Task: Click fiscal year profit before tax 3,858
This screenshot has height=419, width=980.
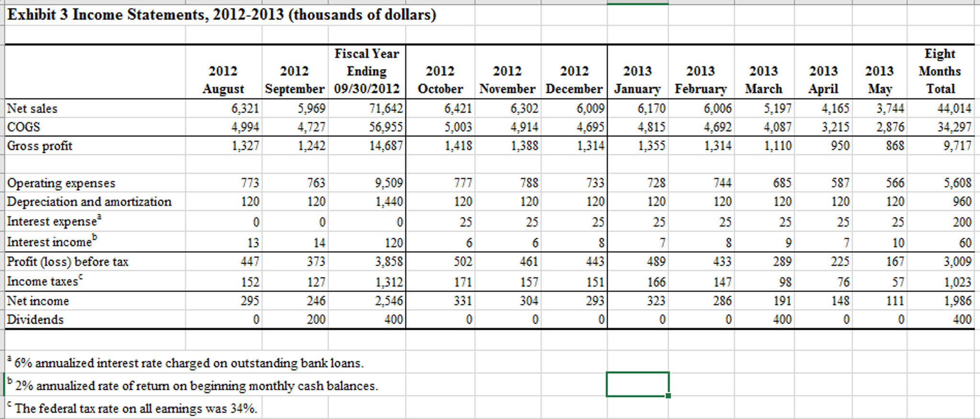Action: [x=389, y=262]
